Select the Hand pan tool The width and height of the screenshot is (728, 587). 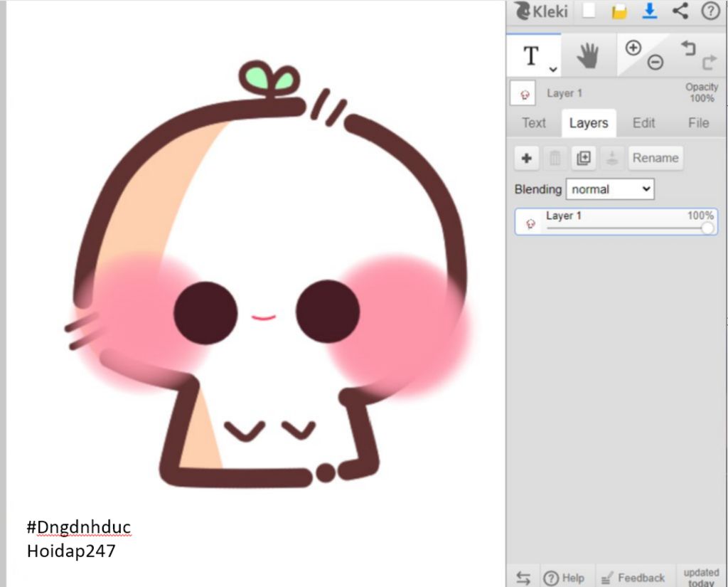[x=588, y=55]
